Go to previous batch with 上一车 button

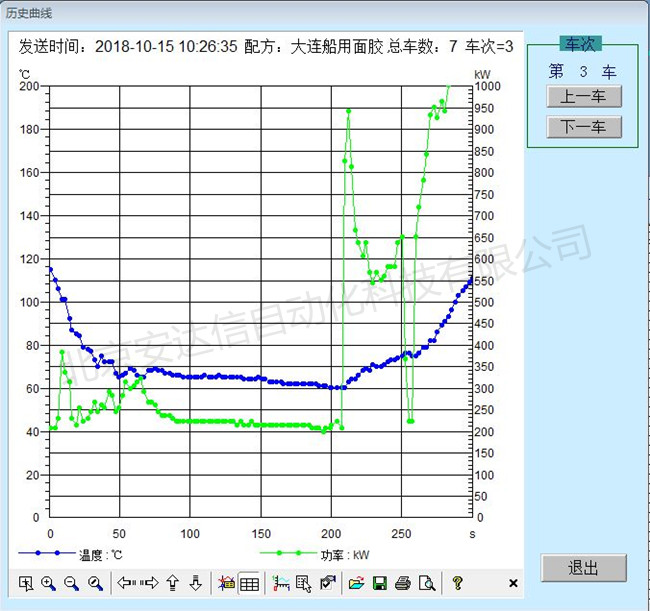(x=584, y=97)
